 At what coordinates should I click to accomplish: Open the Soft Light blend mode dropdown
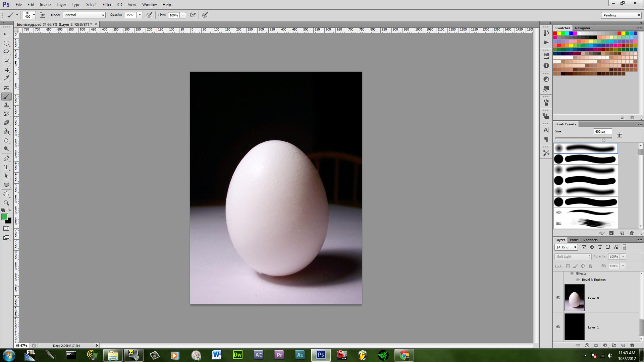point(573,256)
